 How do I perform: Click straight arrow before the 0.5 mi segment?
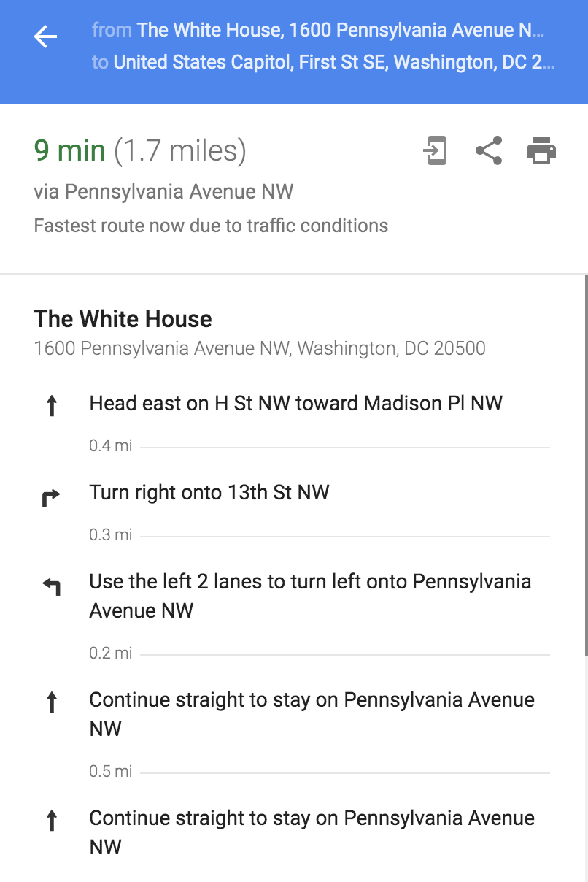(51, 703)
